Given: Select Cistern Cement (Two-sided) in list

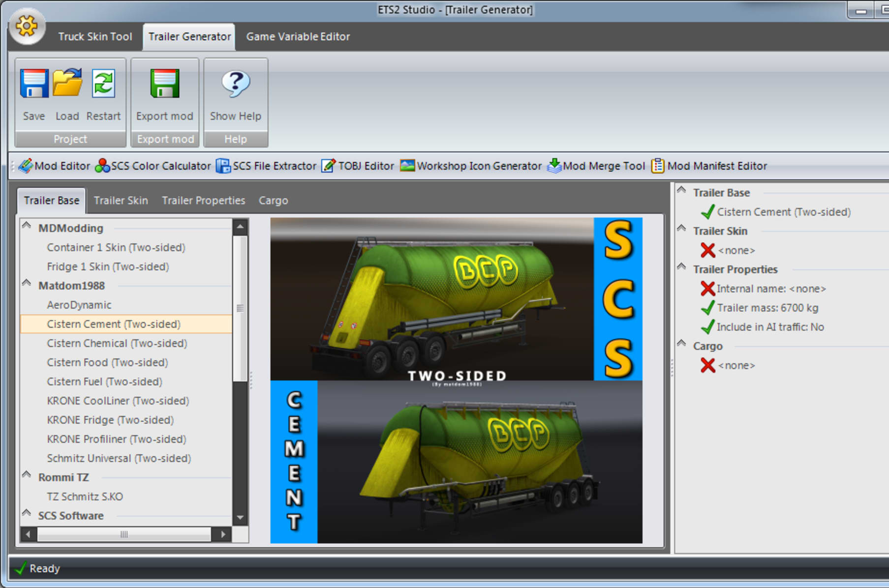Looking at the screenshot, I should tap(126, 324).
